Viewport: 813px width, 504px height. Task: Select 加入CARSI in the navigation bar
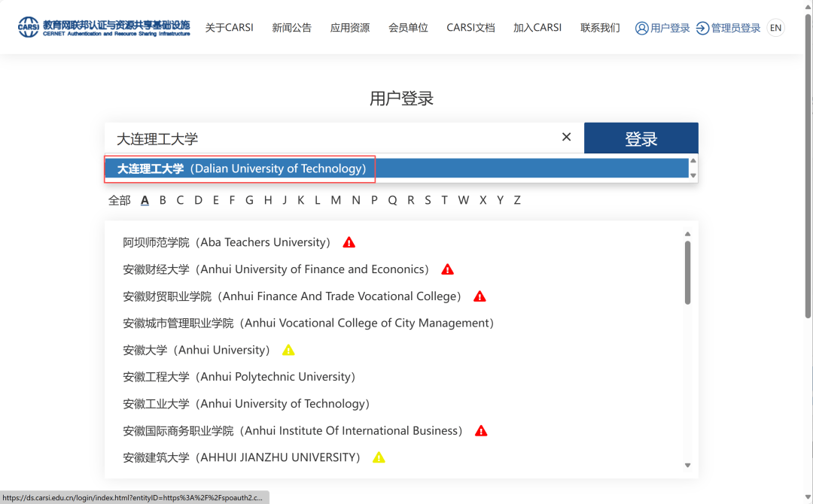tap(537, 27)
